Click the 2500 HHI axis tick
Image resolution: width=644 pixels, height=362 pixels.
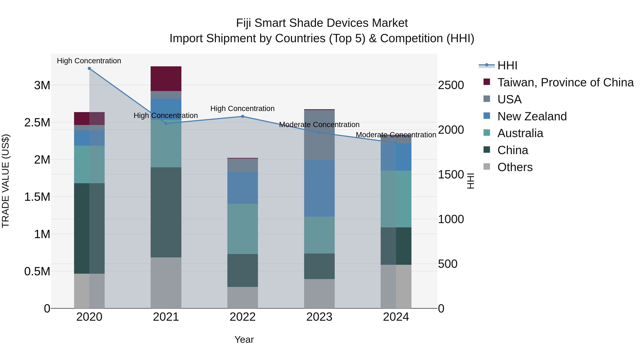[x=451, y=85]
